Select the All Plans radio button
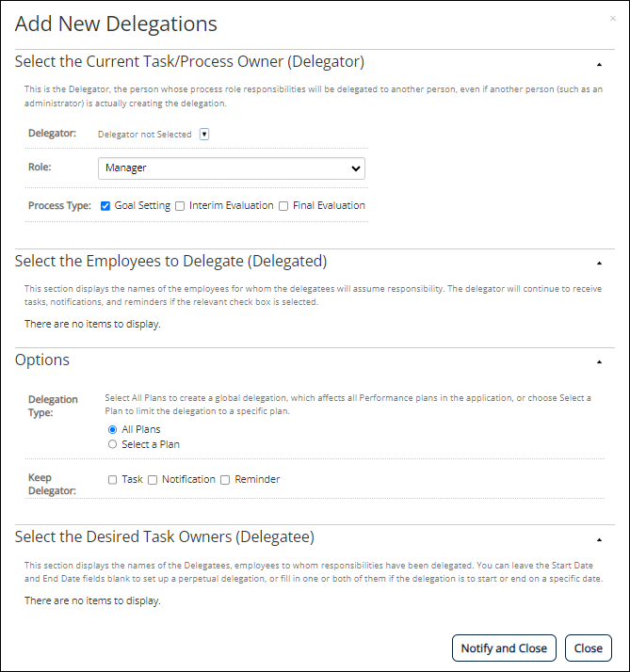Screen dimensions: 630x672 coord(112,429)
